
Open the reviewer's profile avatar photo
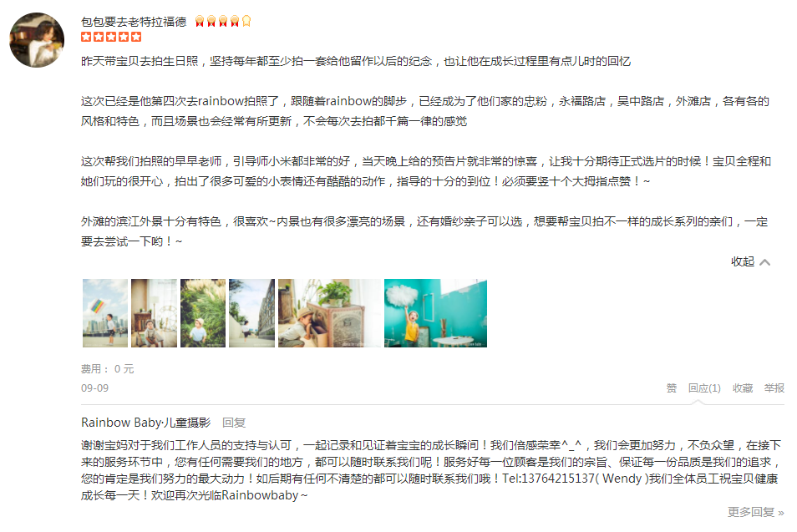tap(37, 39)
